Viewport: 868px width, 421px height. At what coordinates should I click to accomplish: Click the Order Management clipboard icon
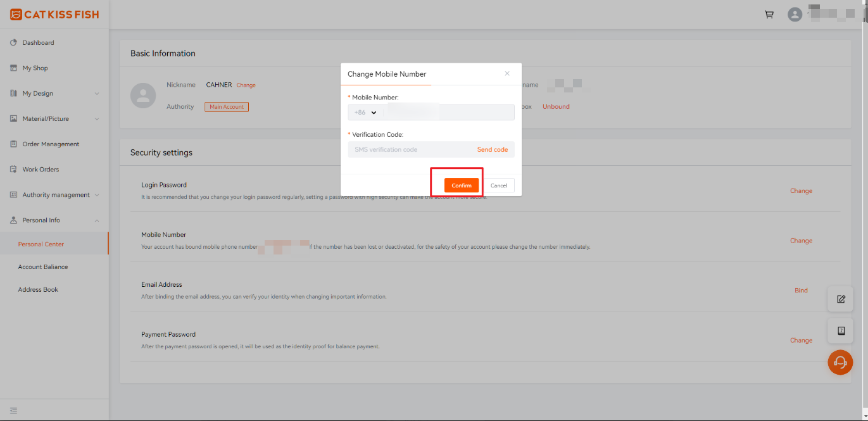pyautogui.click(x=13, y=144)
